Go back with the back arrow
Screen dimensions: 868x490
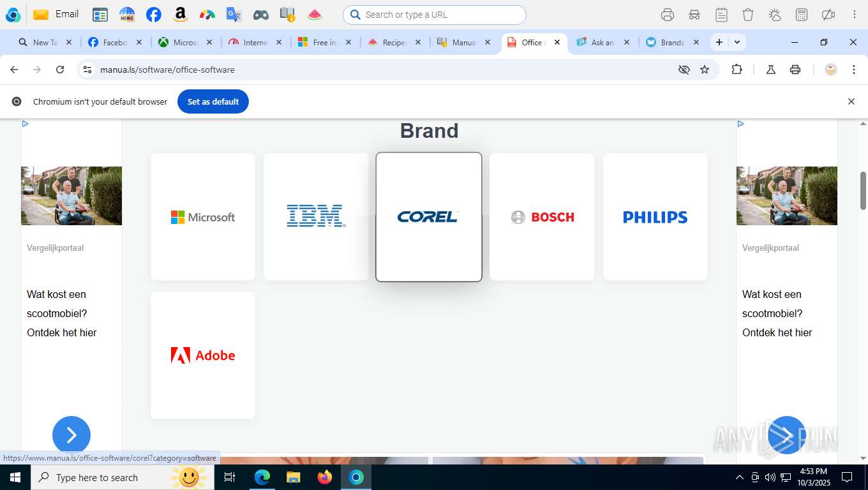[14, 70]
